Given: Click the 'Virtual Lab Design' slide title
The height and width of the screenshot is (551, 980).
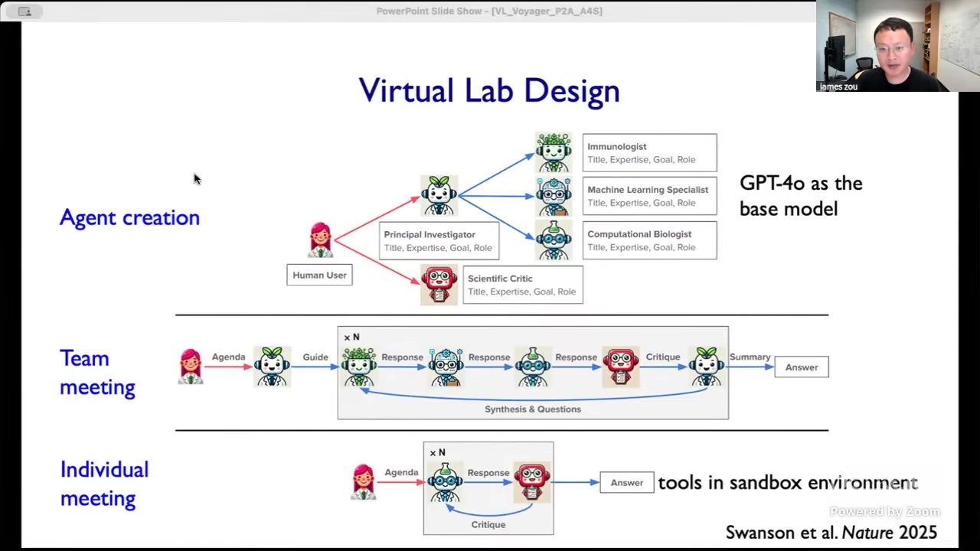Looking at the screenshot, I should coord(489,90).
